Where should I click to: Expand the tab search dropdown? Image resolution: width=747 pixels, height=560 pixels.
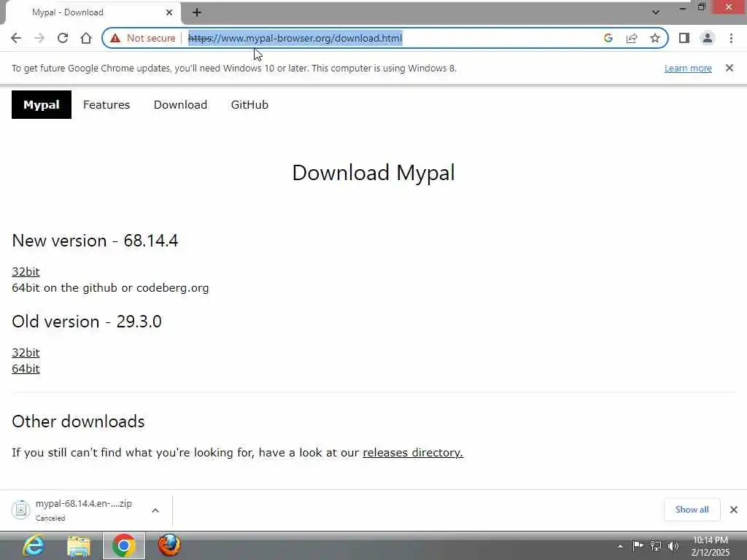(x=656, y=12)
